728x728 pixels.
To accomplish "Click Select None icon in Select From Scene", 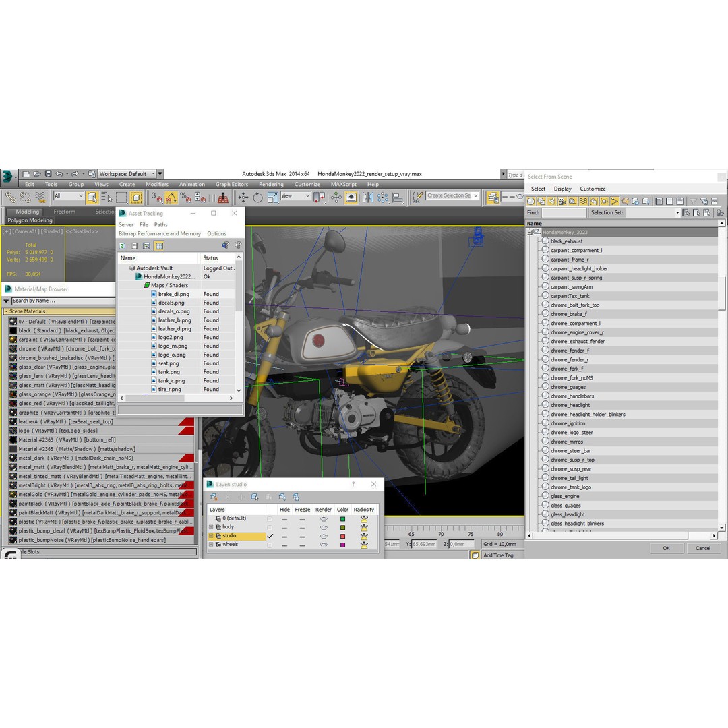I will [669, 201].
